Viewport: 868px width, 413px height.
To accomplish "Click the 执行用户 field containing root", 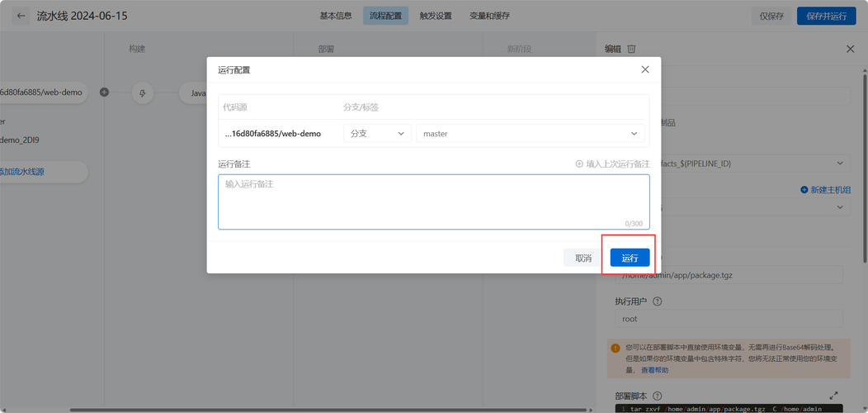I will click(x=729, y=319).
